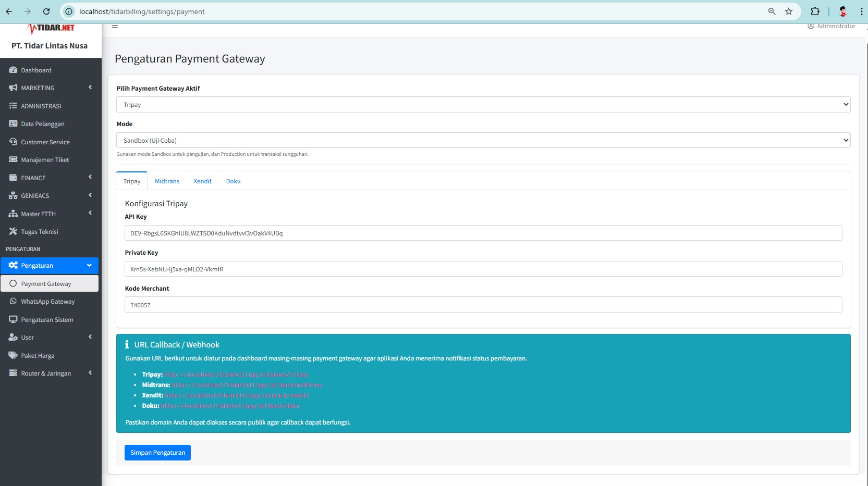This screenshot has width=868, height=486.
Task: Expand the GENIEACS menu chevron
Action: point(90,195)
